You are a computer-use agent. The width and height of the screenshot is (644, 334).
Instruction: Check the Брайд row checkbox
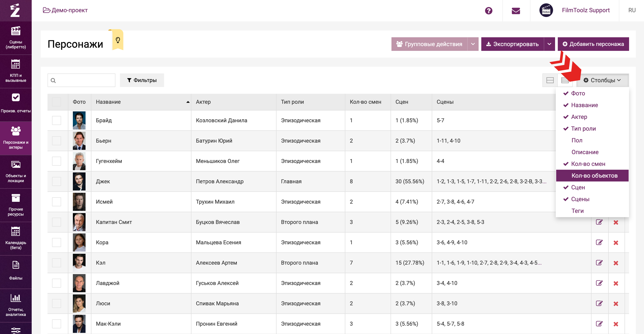[57, 120]
